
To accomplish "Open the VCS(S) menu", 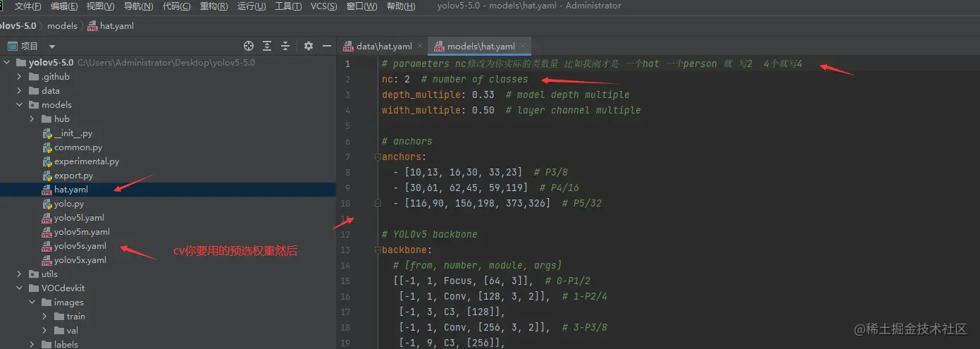I will coord(324,6).
